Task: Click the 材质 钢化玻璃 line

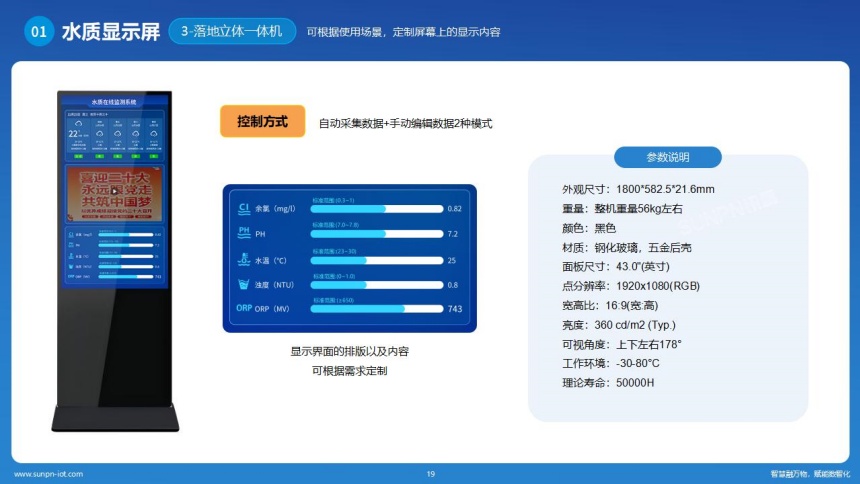Action: point(626,247)
